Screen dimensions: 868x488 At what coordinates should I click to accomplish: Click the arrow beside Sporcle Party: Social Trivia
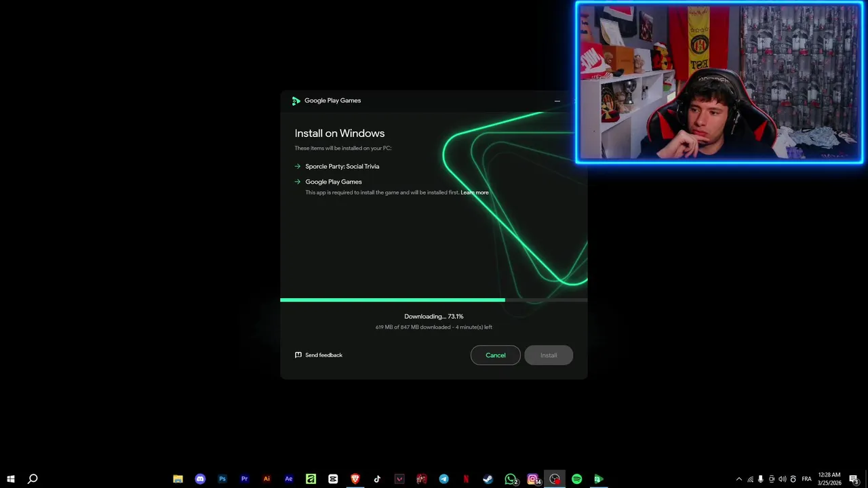point(298,166)
